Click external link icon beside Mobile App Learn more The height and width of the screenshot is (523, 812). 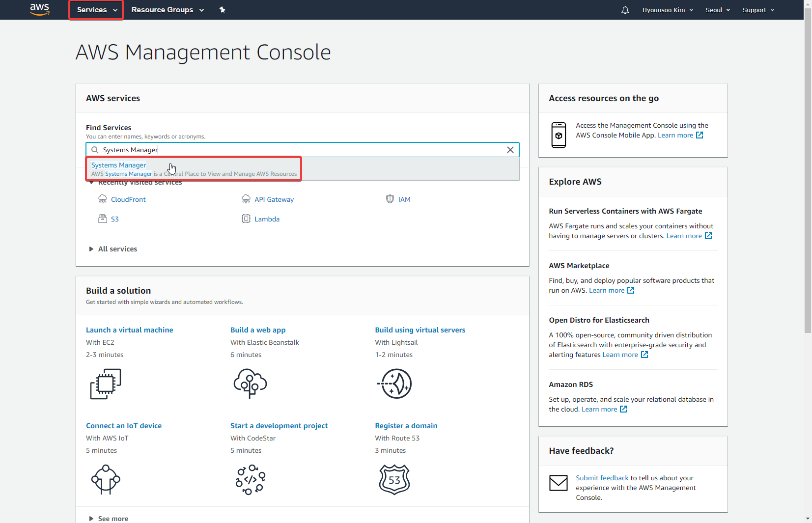(700, 135)
